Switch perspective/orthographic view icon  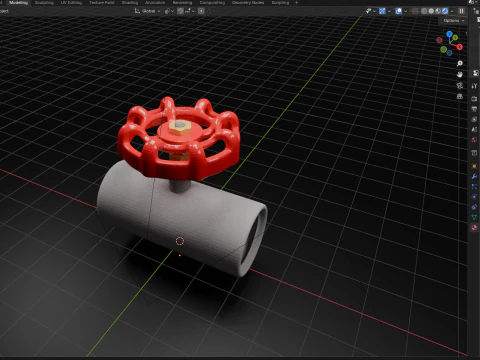(460, 97)
